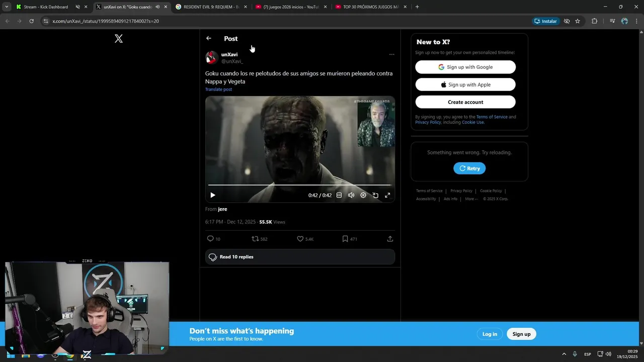Open the taskbar clock and date

click(628, 354)
